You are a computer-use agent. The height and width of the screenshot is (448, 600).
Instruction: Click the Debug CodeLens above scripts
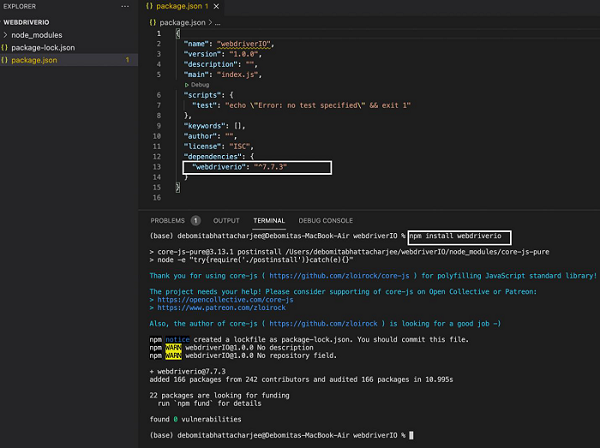pyautogui.click(x=199, y=86)
